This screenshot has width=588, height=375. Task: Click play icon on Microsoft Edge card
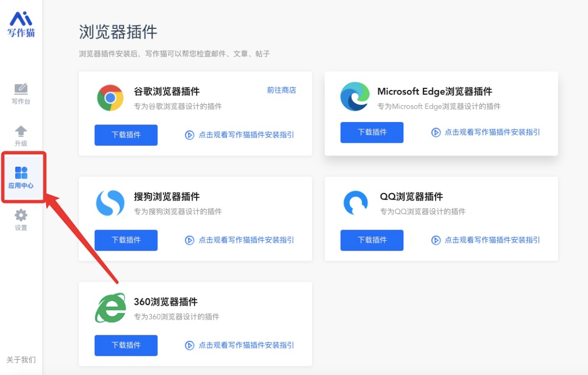436,132
